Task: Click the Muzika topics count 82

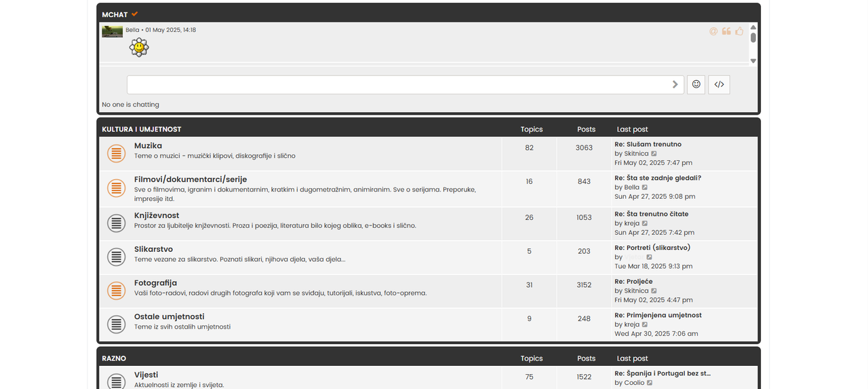Action: (529, 147)
